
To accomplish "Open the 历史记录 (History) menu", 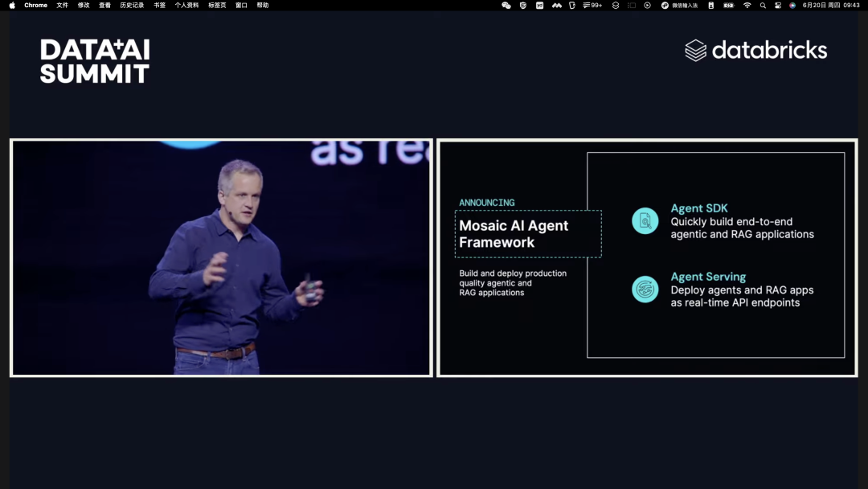I will click(132, 5).
